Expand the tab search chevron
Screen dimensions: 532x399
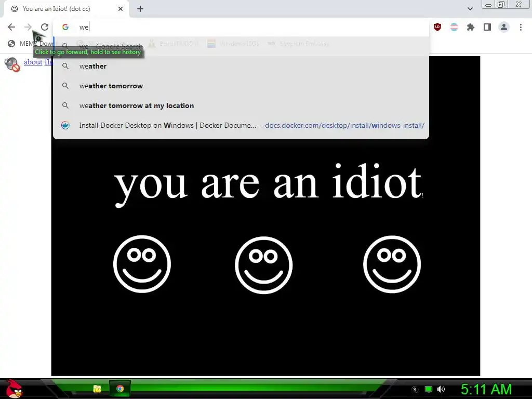click(470, 9)
